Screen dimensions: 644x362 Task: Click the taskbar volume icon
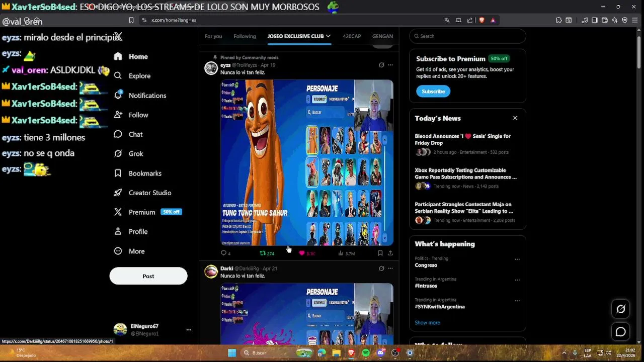[x=608, y=353]
